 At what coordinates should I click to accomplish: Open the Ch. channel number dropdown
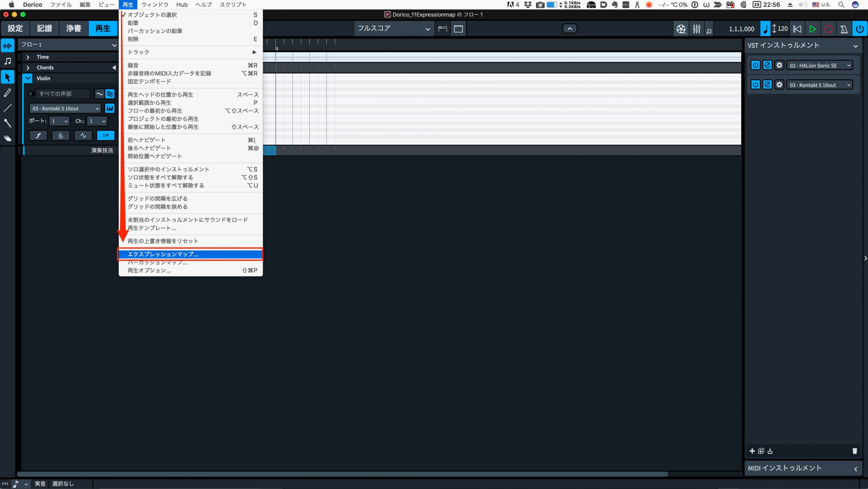[x=97, y=121]
